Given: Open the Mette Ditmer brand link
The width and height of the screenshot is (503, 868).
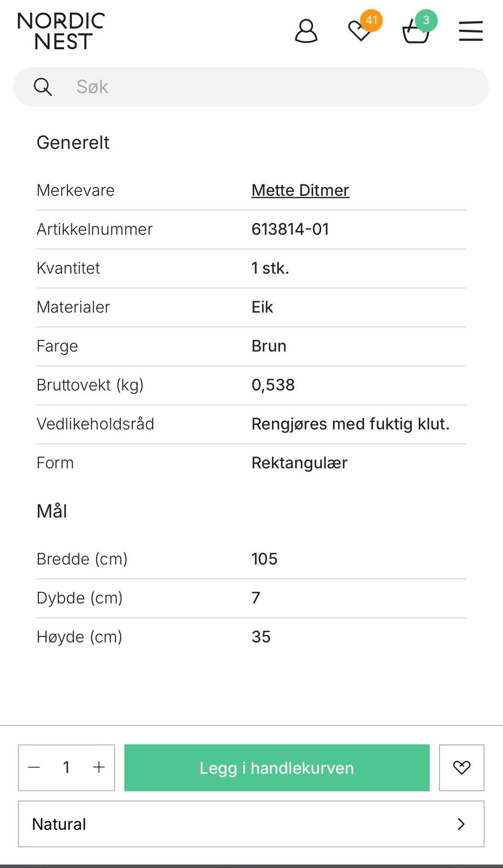Looking at the screenshot, I should (300, 190).
